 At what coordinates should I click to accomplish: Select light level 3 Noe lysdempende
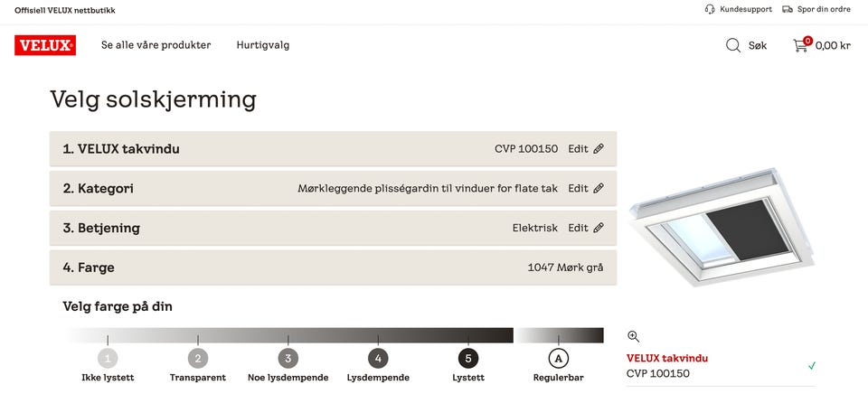pos(288,358)
